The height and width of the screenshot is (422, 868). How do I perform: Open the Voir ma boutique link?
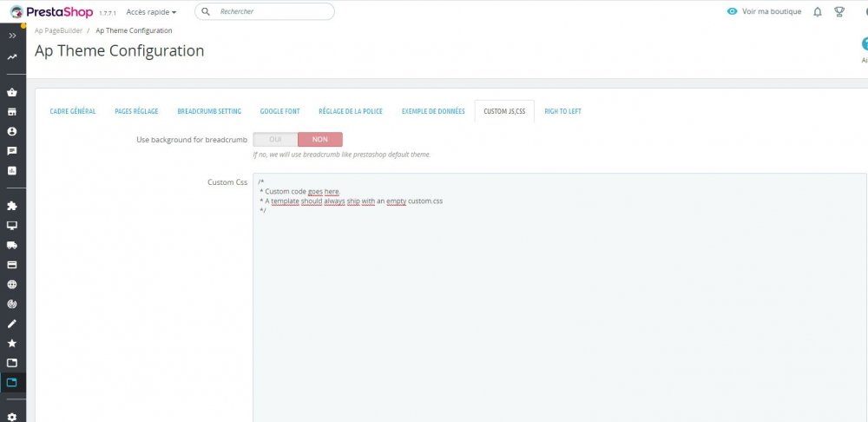tap(772, 11)
